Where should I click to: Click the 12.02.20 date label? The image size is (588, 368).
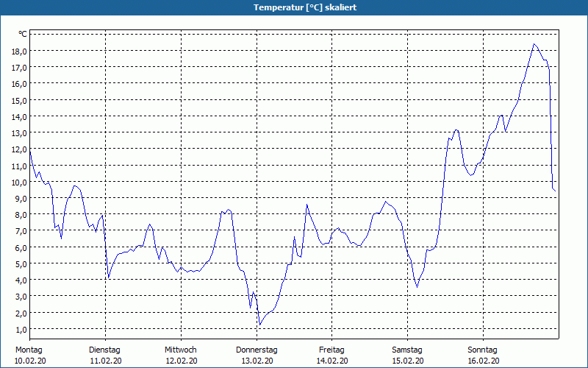181,361
